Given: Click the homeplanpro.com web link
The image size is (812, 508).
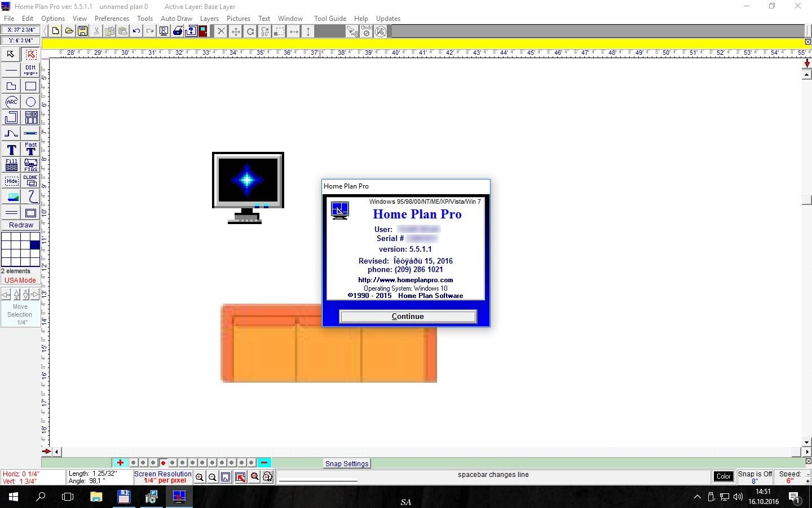Looking at the screenshot, I should point(405,280).
